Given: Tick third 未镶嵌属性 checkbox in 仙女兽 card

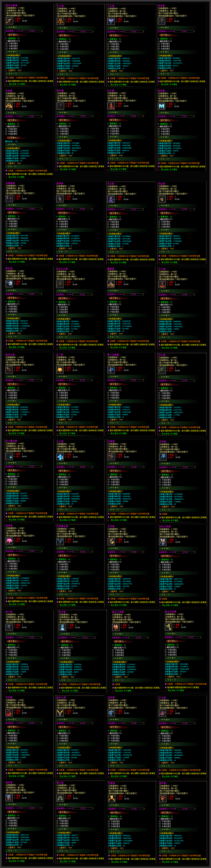Looking at the screenshot, I should coord(108,133).
